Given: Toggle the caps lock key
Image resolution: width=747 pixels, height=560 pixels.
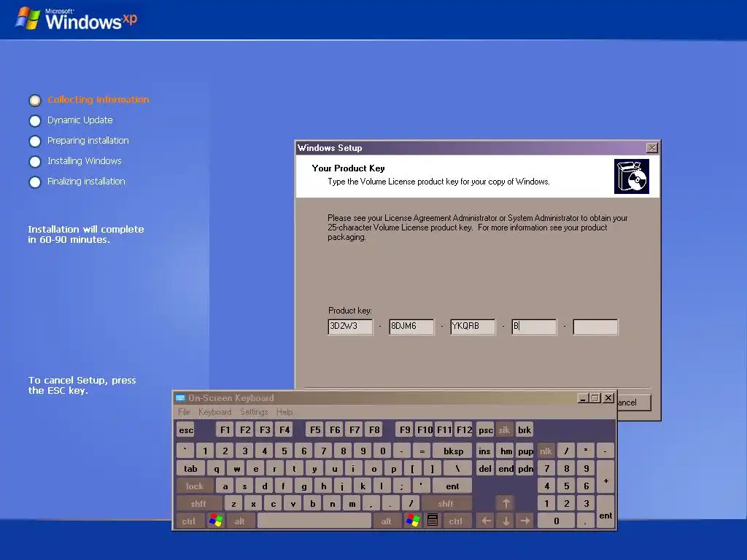Looking at the screenshot, I should tap(194, 486).
